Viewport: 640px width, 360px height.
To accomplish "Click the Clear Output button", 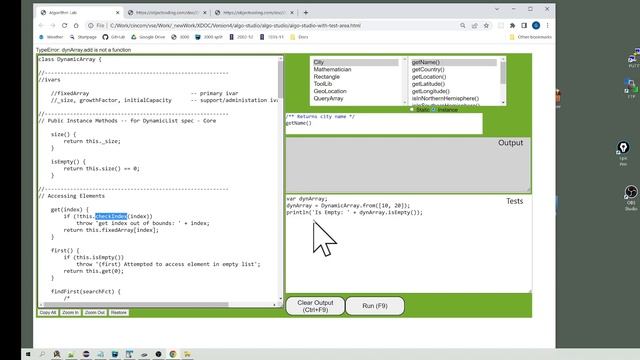I will (x=316, y=306).
